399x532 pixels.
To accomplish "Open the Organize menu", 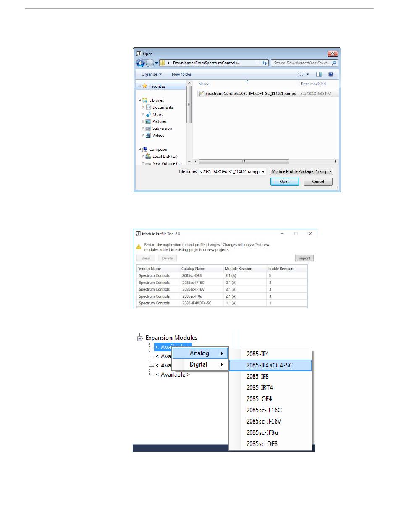I will click(152, 74).
